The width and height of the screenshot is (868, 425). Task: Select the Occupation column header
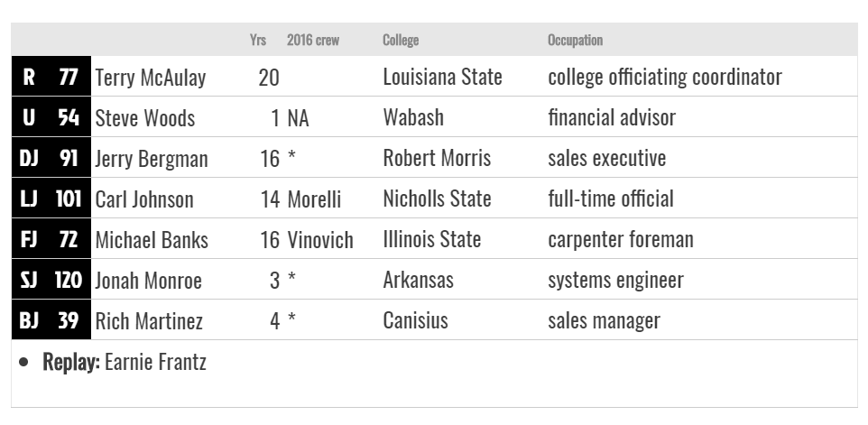575,41
